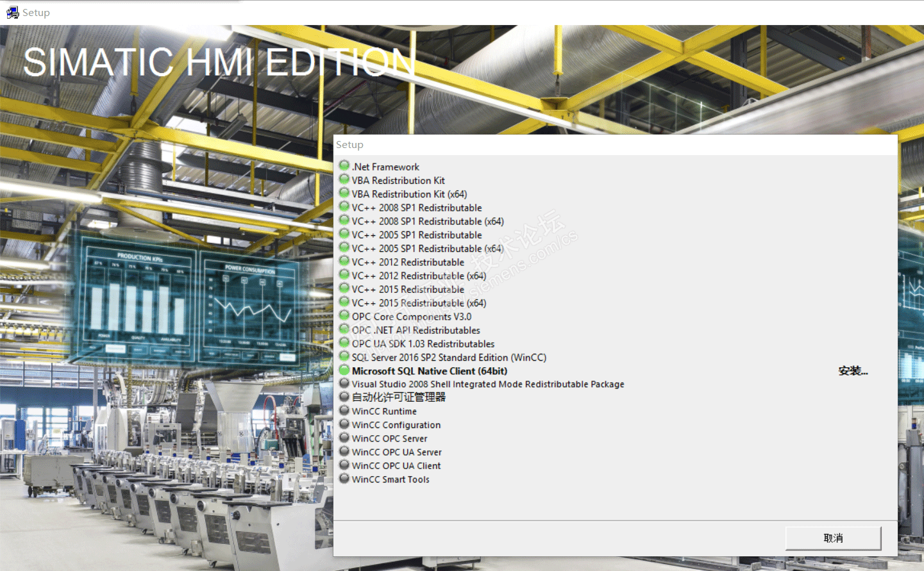
Task: Click the WinCC OPC UA Client entry
Action: coord(396,466)
